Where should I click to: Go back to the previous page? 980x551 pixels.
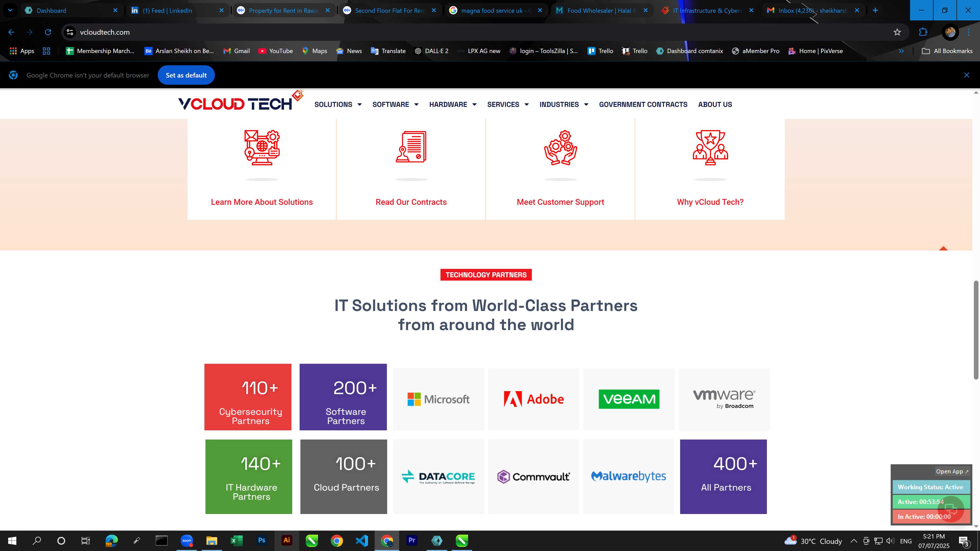point(11,32)
